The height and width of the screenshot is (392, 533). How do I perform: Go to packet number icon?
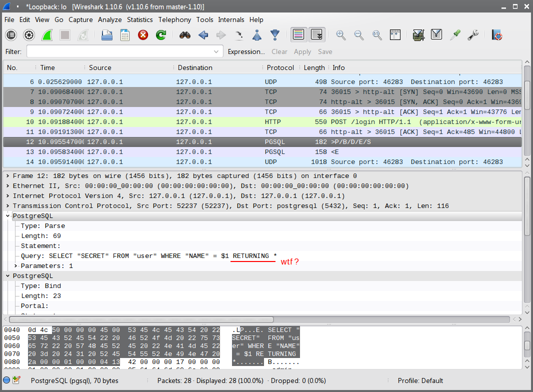click(x=239, y=34)
